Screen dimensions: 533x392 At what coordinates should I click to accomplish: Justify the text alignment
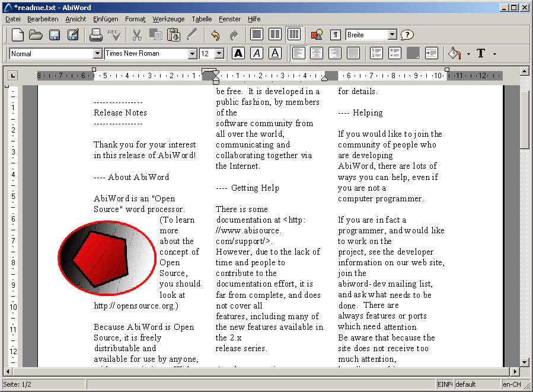pyautogui.click(x=353, y=53)
